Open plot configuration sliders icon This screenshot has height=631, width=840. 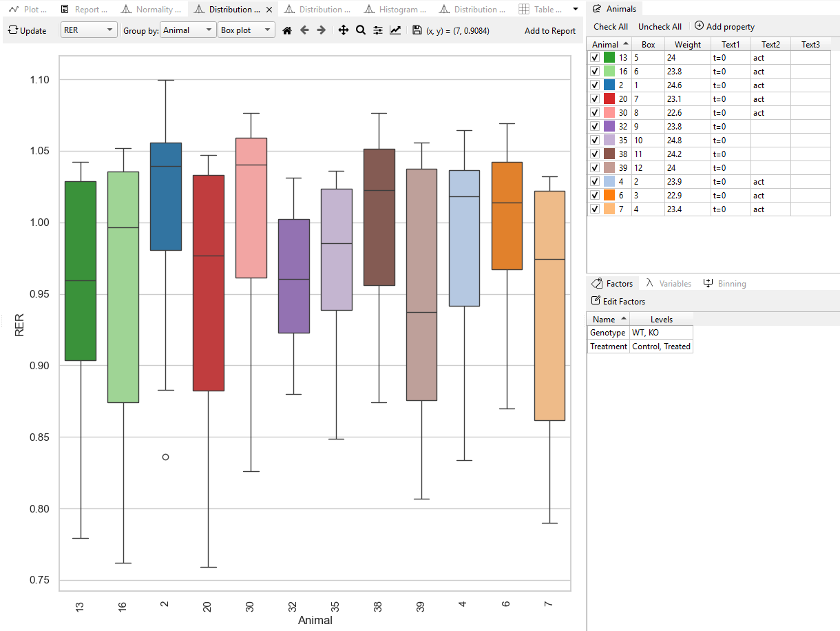pos(378,30)
